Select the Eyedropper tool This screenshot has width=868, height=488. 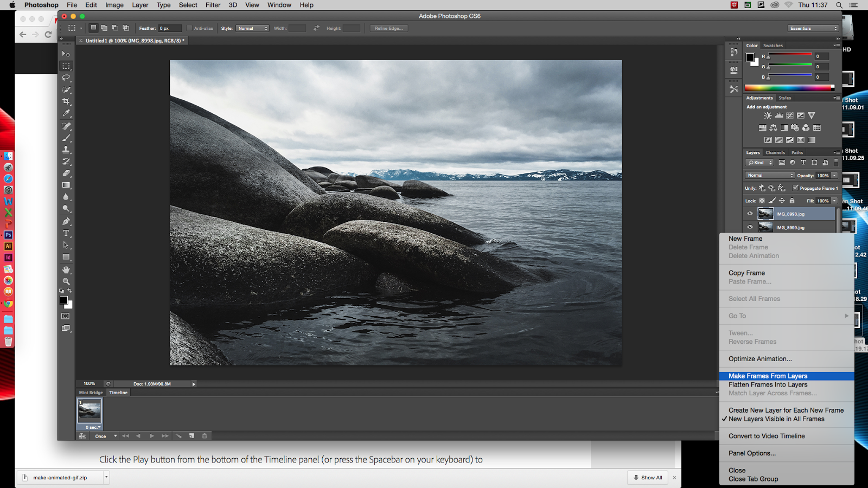66,113
